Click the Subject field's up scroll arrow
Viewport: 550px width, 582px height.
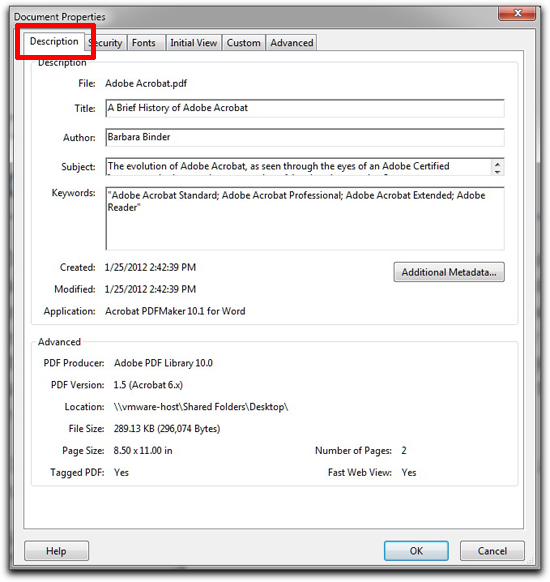point(497,163)
